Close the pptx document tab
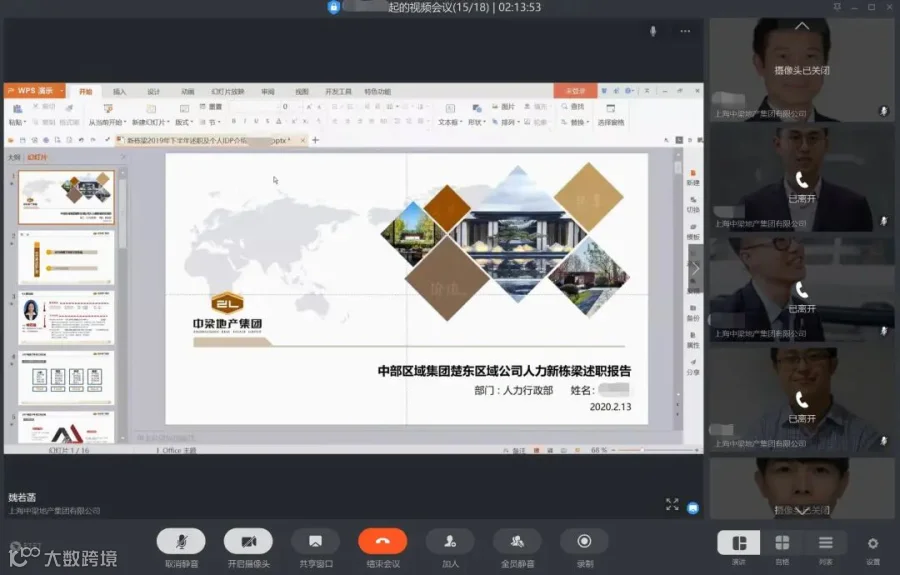This screenshot has width=900, height=575. coord(302,140)
